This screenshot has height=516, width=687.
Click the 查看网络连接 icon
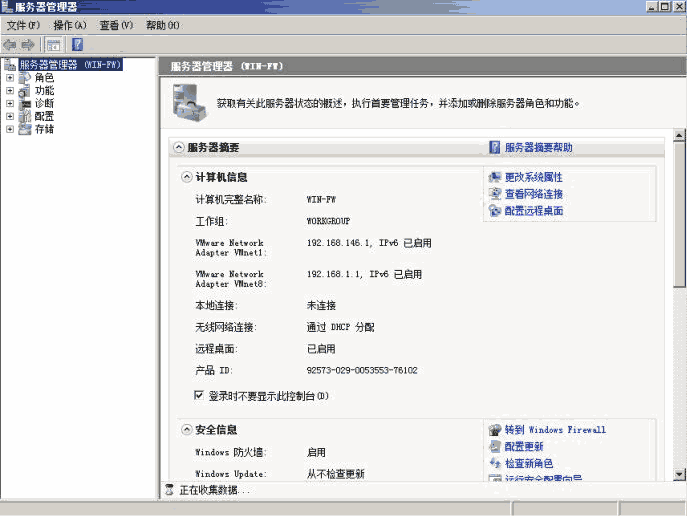pos(495,194)
